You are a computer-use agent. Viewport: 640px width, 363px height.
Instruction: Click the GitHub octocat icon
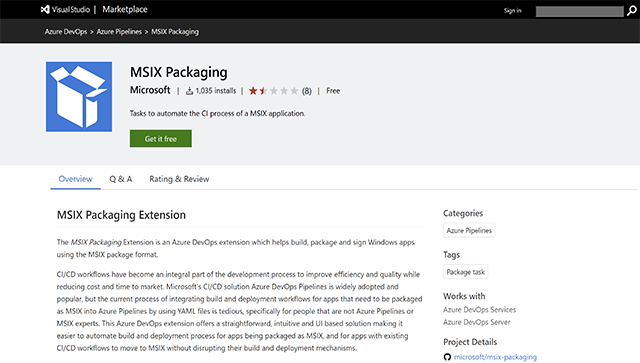(447, 357)
